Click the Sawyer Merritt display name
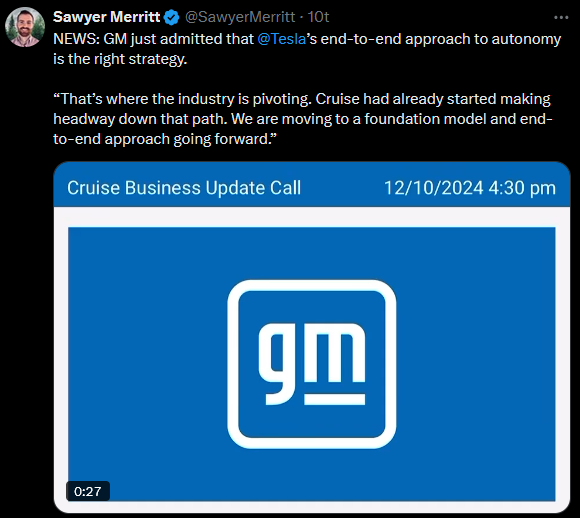 [x=107, y=17]
